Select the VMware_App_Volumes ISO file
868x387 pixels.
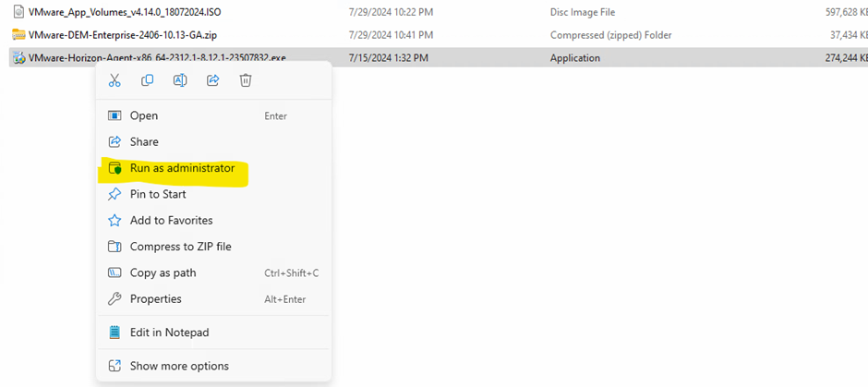tap(125, 12)
